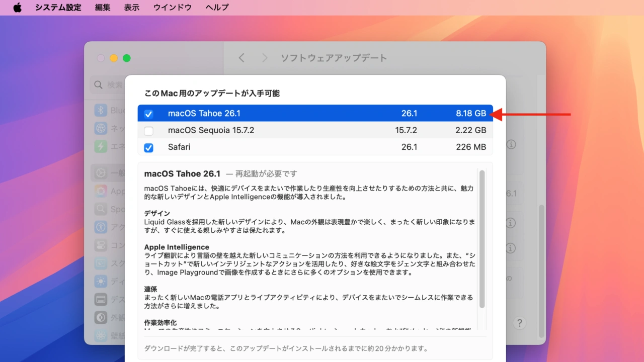Viewport: 644px width, 362px height.
Task: Uncheck the macOS Tahoe 26.1 update
Action: pyautogui.click(x=148, y=114)
